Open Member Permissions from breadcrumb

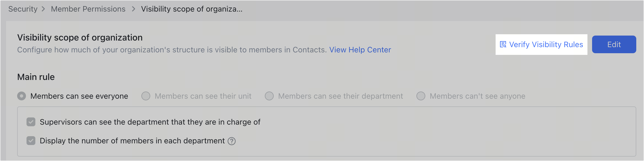pos(88,9)
